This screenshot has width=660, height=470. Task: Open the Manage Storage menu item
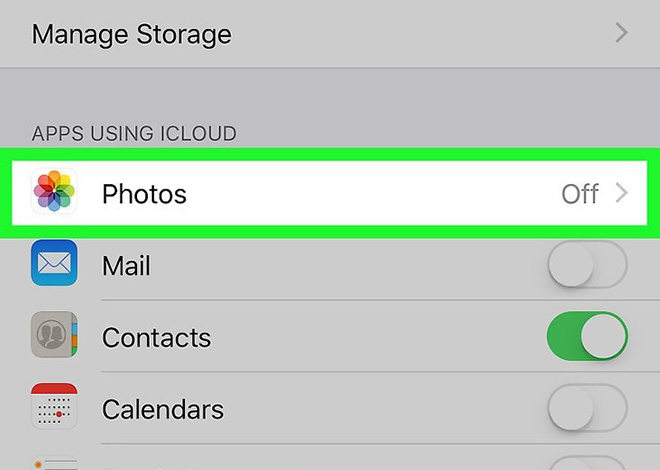click(330, 34)
